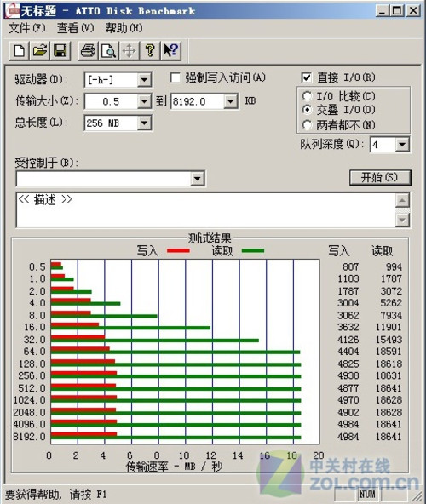Uncheck the 直接 I/O checkbox

307,77
